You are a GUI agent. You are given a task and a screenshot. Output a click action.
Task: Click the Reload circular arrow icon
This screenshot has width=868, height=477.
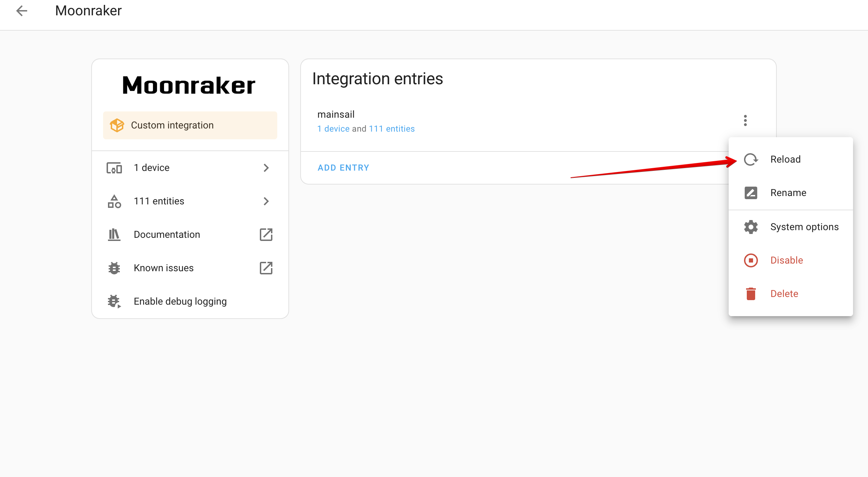(751, 159)
